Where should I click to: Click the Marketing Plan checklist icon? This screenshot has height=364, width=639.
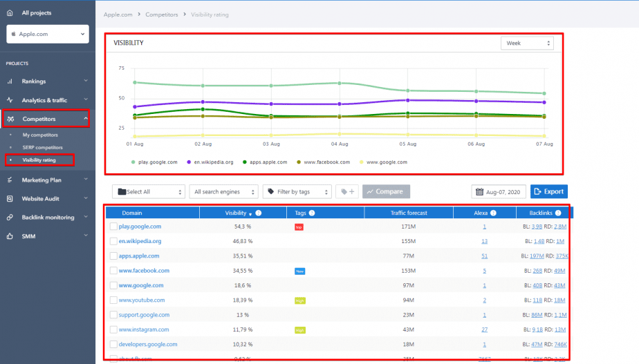point(10,180)
